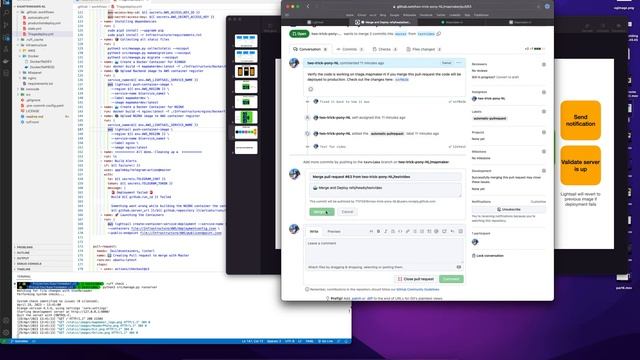Add heading via comment toolbar icon
640x360 pixels.
point(371,231)
